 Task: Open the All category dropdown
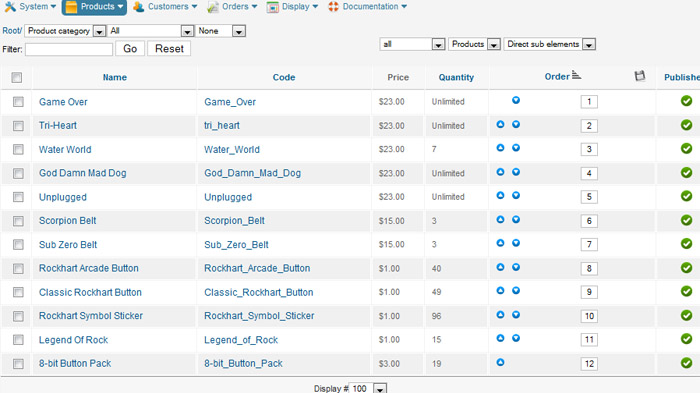[150, 31]
